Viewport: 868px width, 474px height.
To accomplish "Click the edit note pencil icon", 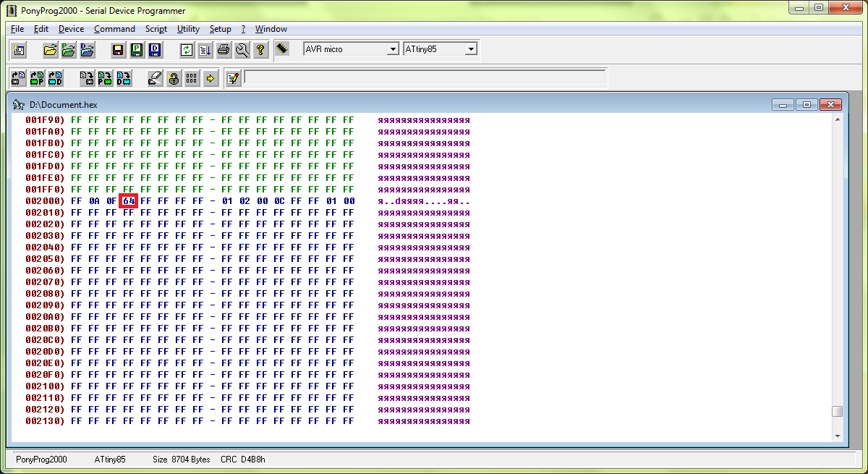I will (x=232, y=78).
